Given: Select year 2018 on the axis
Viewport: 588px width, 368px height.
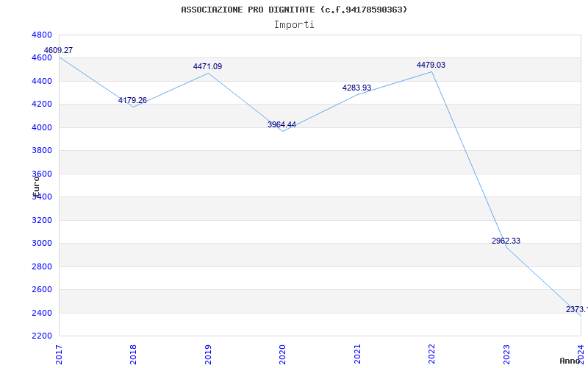Looking at the screenshot, I should pyautogui.click(x=134, y=353).
